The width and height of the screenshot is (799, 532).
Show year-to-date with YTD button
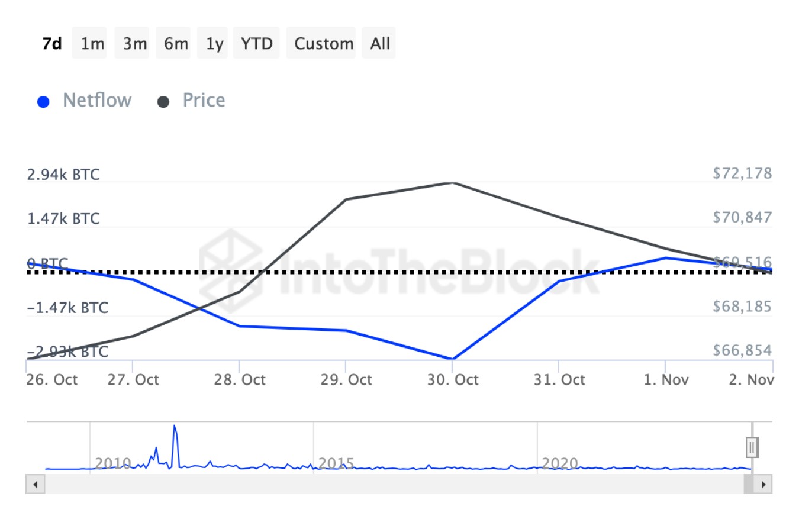click(x=256, y=43)
